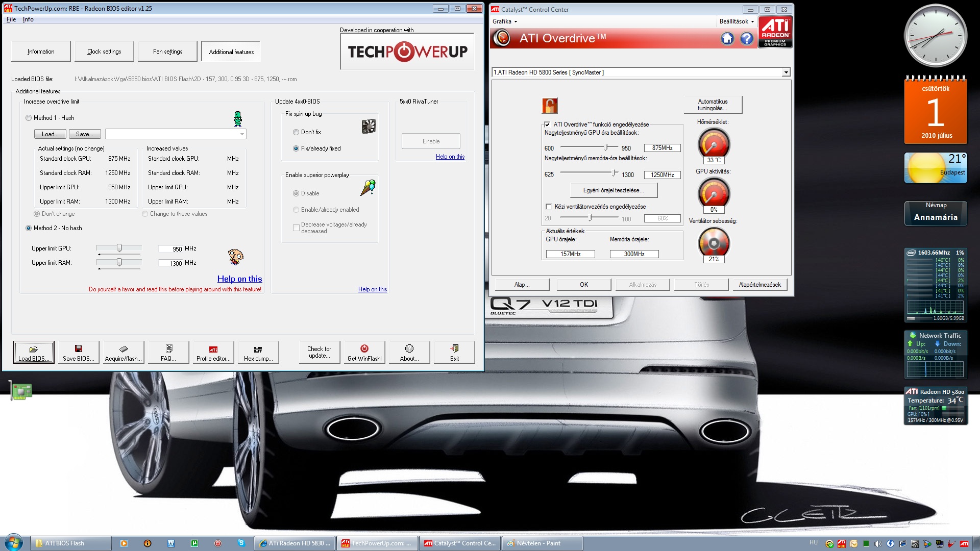Click Upper limit RAM 1300 MHz field
The height and width of the screenshot is (551, 980).
point(171,263)
